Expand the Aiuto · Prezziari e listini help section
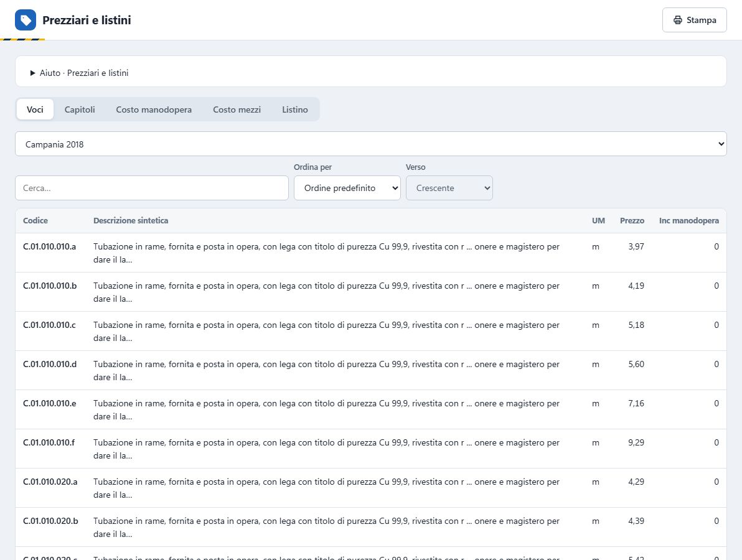Viewport: 742px width, 560px height. coord(79,73)
